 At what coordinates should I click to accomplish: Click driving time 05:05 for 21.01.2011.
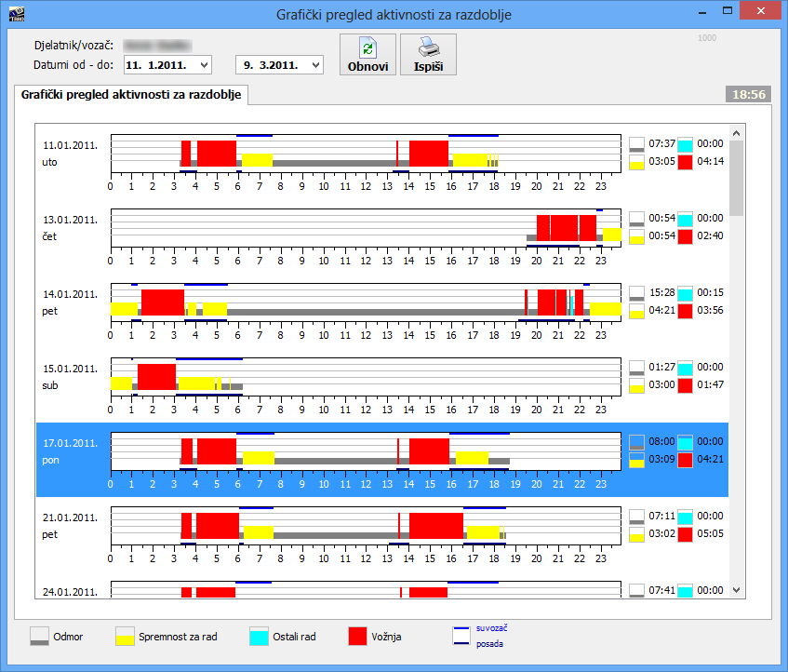pyautogui.click(x=710, y=533)
